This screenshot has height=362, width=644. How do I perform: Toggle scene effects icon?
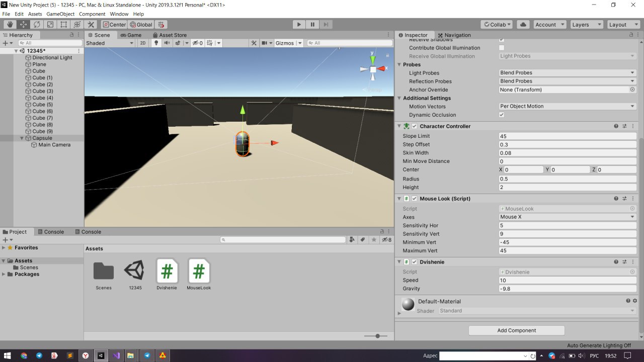coord(179,43)
